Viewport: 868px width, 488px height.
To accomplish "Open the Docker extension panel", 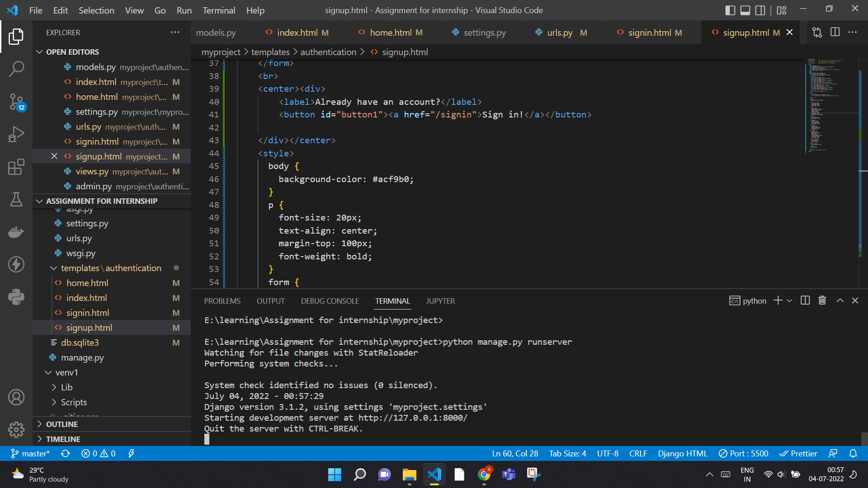I will click(x=16, y=232).
